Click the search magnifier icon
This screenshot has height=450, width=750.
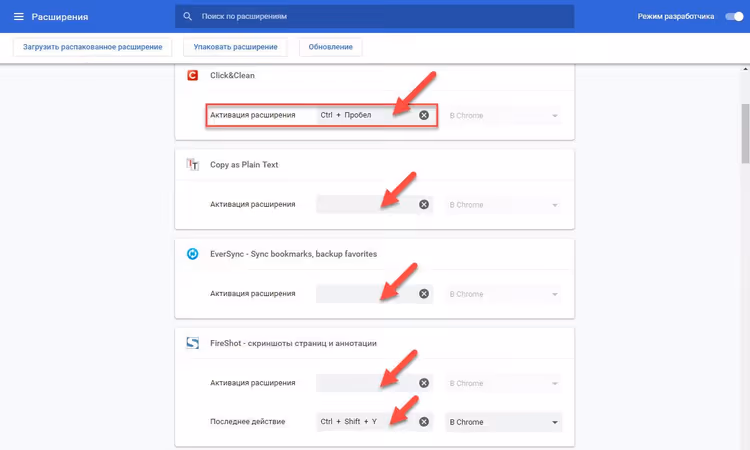tap(188, 16)
